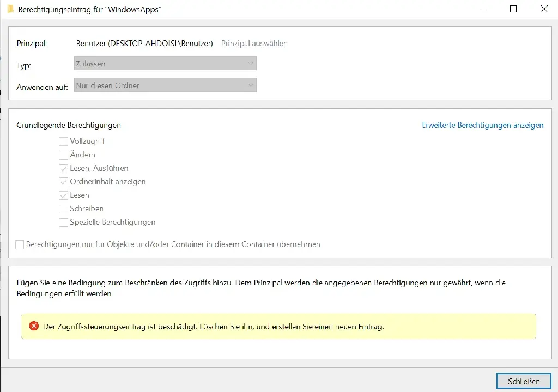Screen dimensions: 558x392
Task: Toggle the Spezielle Berechtigungen checkbox
Action: tap(64, 222)
